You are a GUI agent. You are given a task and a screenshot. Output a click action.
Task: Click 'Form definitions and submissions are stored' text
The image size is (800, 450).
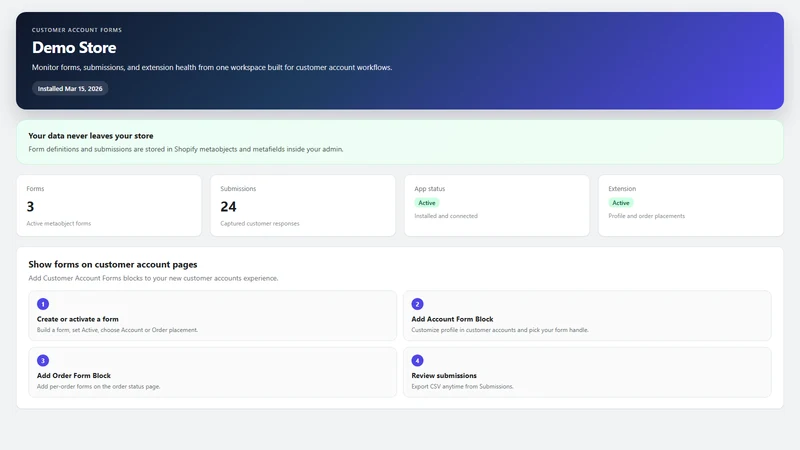pos(186,149)
